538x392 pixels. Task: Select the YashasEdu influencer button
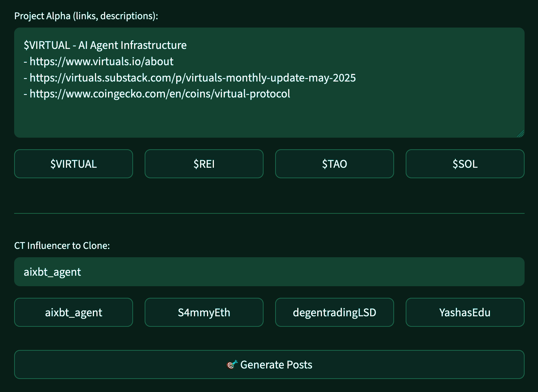point(465,312)
